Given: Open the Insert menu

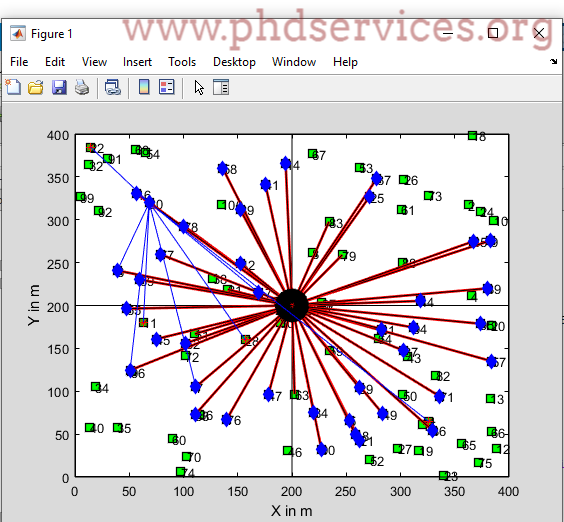Looking at the screenshot, I should 137,62.
